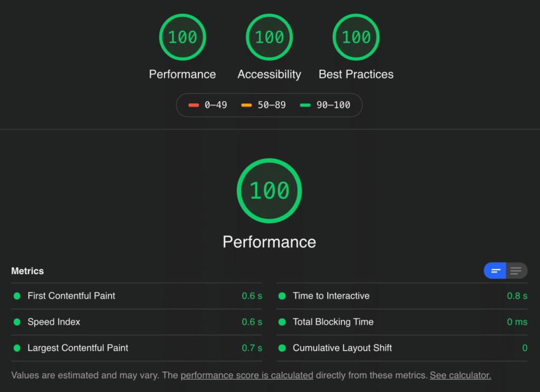Expand the Largest Contentful Paint metric

pyautogui.click(x=78, y=348)
